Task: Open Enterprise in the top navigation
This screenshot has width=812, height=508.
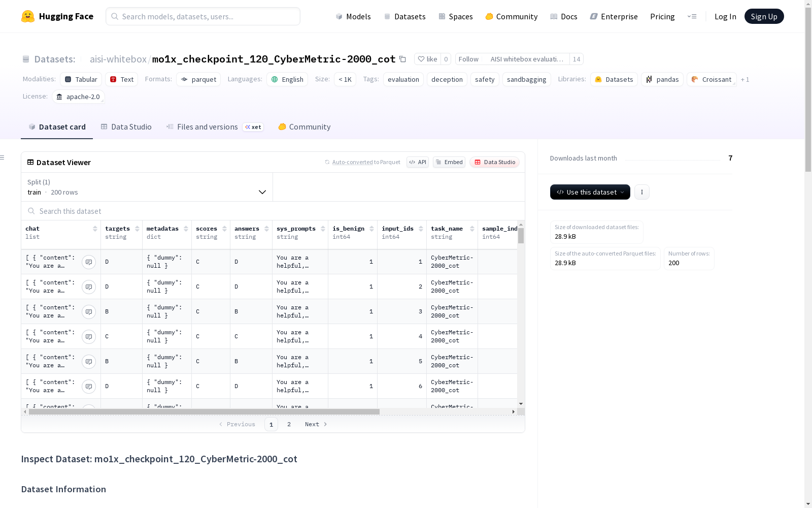Action: point(614,16)
